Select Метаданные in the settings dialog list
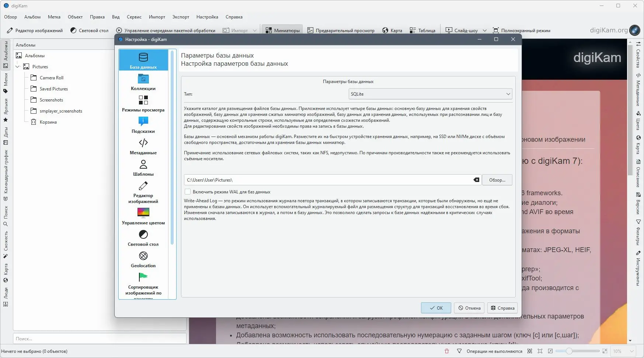 coord(143,146)
